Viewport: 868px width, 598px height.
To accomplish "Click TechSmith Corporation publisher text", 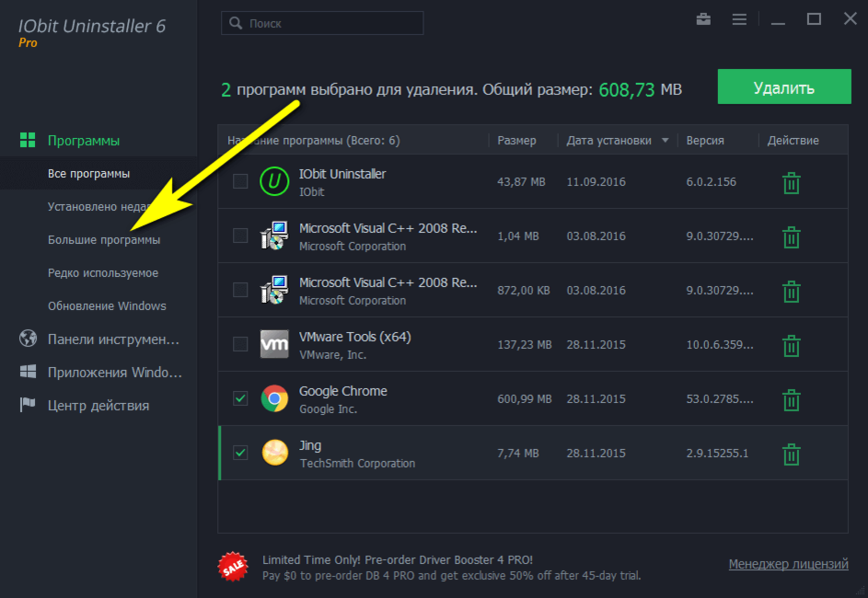I will [358, 464].
